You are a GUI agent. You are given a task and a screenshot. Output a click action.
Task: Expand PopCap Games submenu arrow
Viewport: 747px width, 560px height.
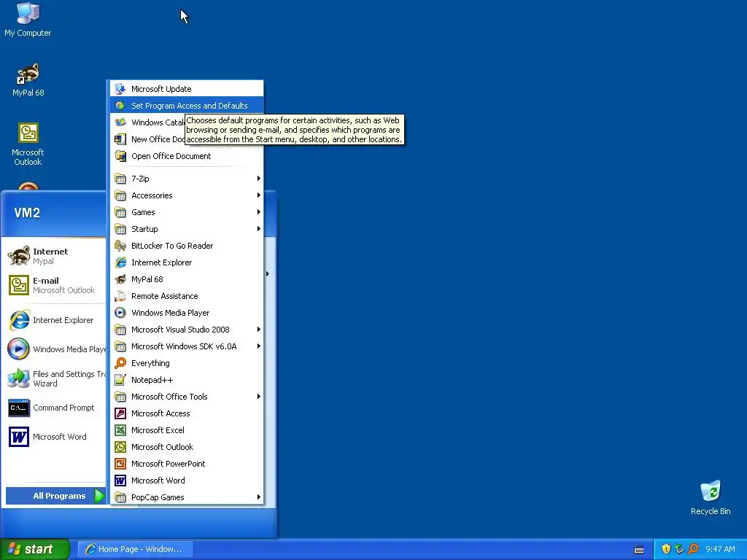259,497
